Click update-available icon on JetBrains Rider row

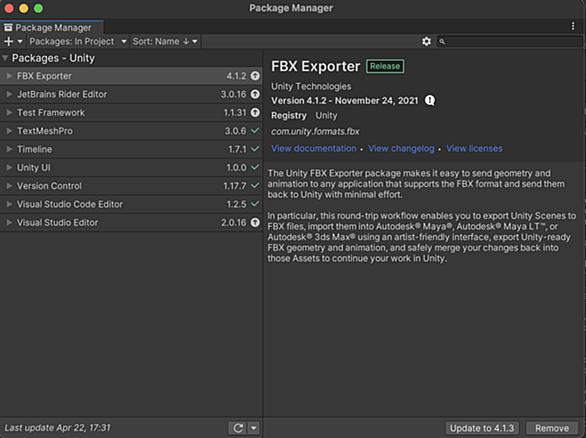[255, 94]
